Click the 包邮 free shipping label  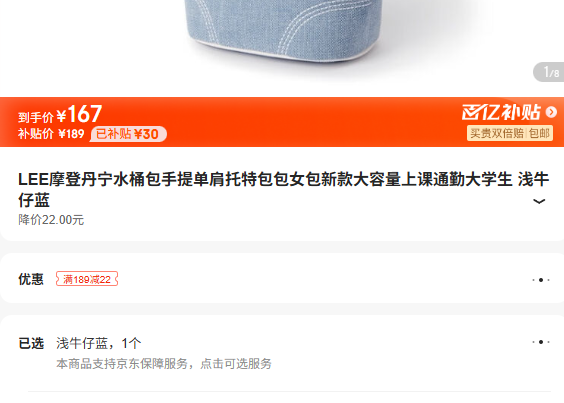tap(539, 133)
